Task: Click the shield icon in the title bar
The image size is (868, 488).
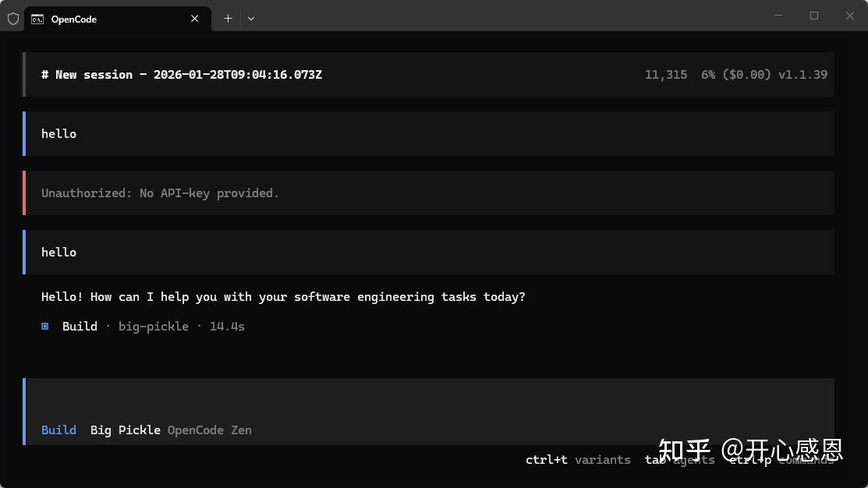Action: (12, 19)
